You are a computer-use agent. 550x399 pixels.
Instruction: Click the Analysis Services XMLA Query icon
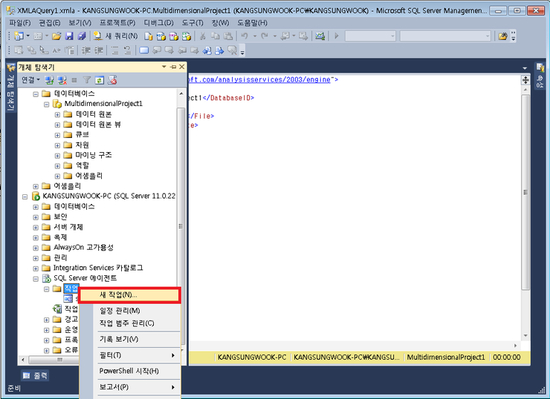pos(186,36)
